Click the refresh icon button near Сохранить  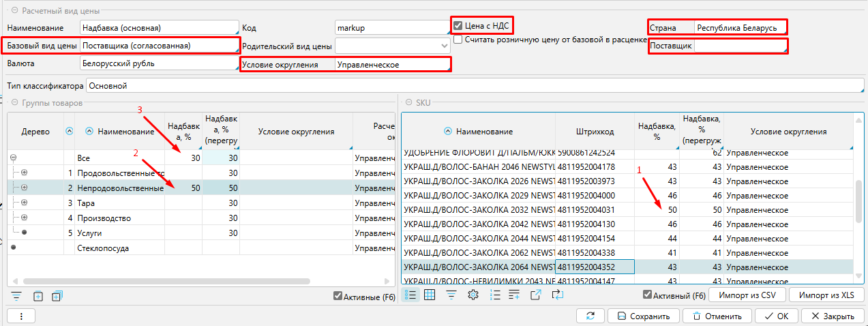590,316
